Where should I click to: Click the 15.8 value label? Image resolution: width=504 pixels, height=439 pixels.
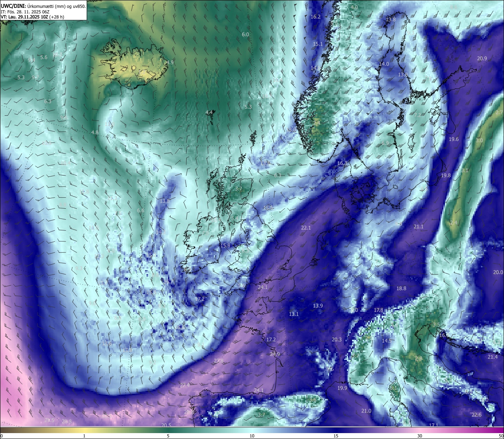click(225, 245)
